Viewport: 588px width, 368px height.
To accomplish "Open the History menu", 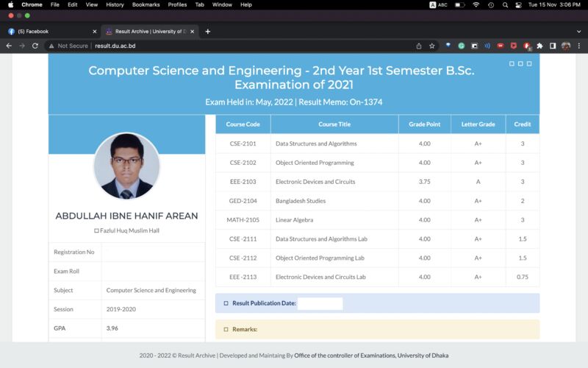I will point(115,5).
